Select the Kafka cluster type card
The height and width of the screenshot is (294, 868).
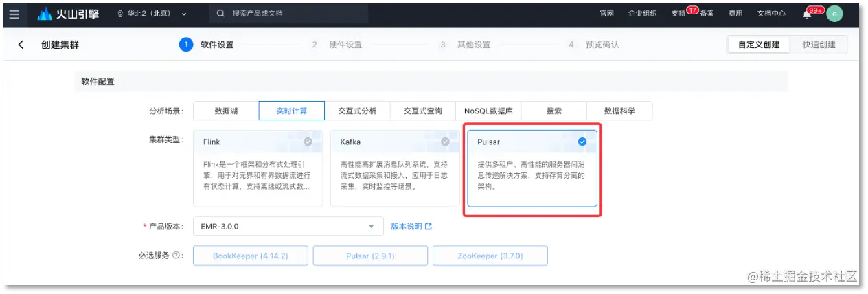[395, 168]
